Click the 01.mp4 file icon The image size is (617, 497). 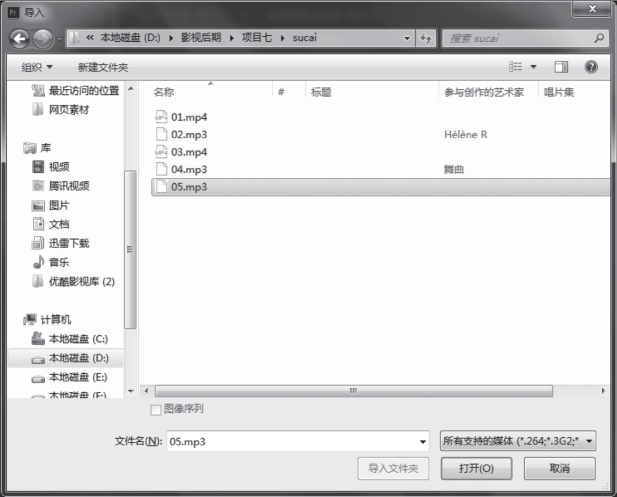point(161,117)
